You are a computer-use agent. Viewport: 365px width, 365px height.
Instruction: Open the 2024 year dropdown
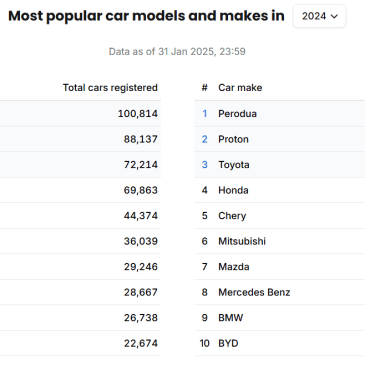319,16
